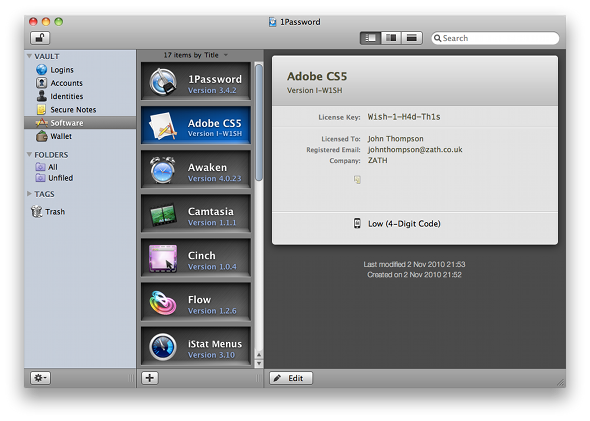The height and width of the screenshot is (421, 590).
Task: Select the Awaken alarm clock icon
Action: click(163, 170)
